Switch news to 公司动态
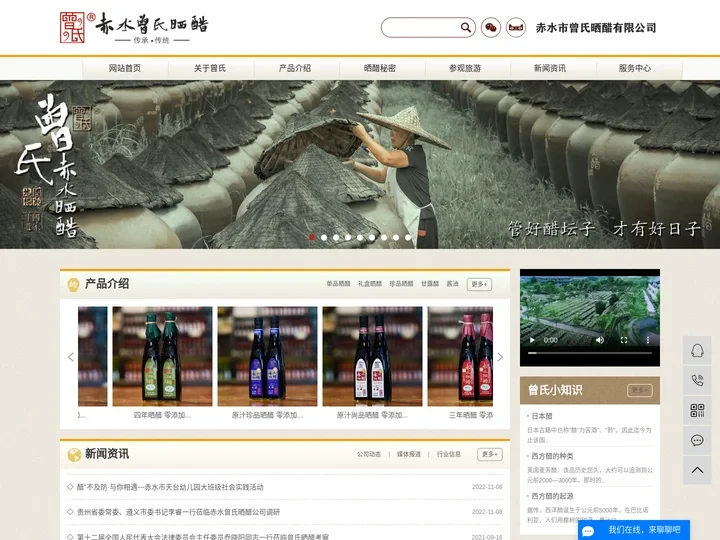 [x=369, y=454]
